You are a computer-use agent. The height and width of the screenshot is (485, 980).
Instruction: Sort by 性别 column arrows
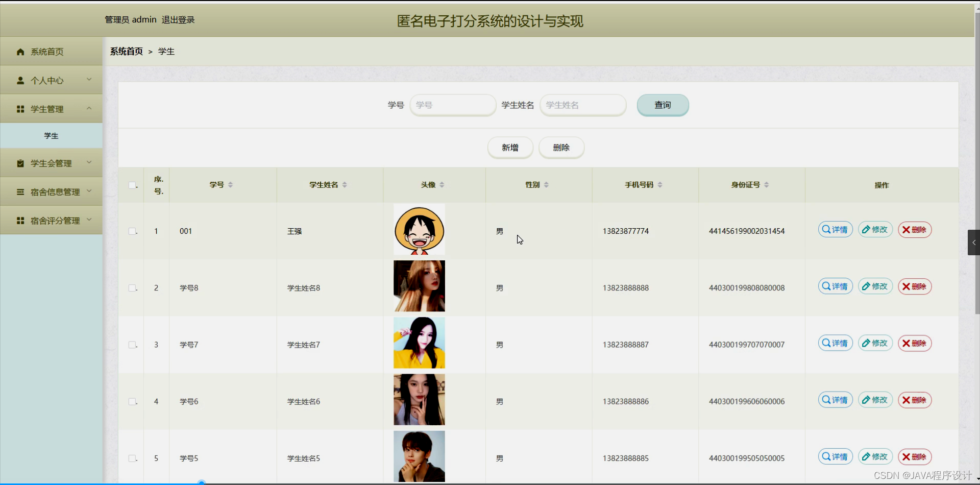coord(546,185)
